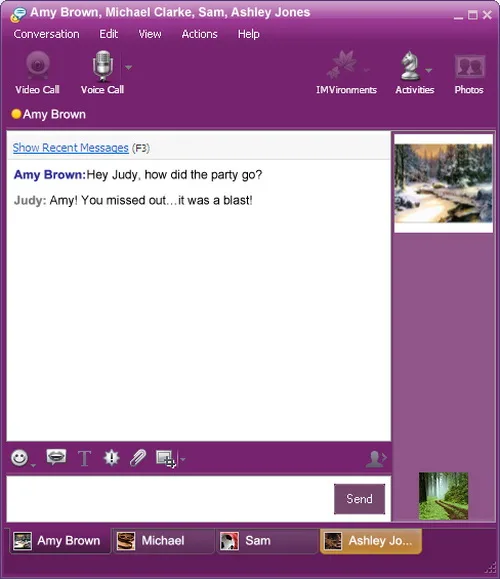Viewport: 500px width, 579px height.
Task: Open text formatting T icon
Action: click(x=84, y=458)
